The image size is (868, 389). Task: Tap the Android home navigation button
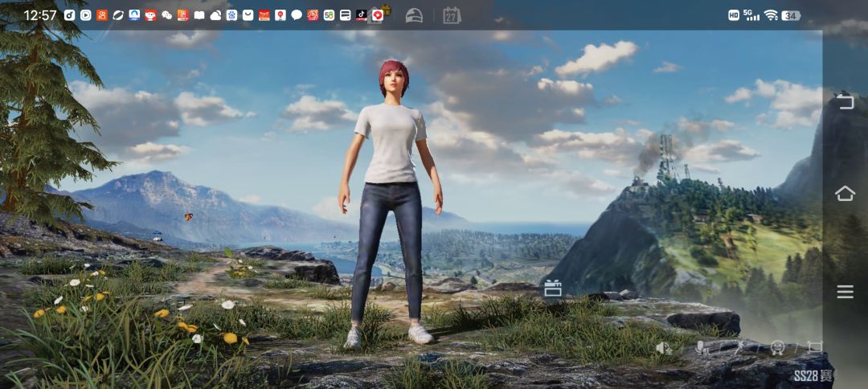(845, 193)
